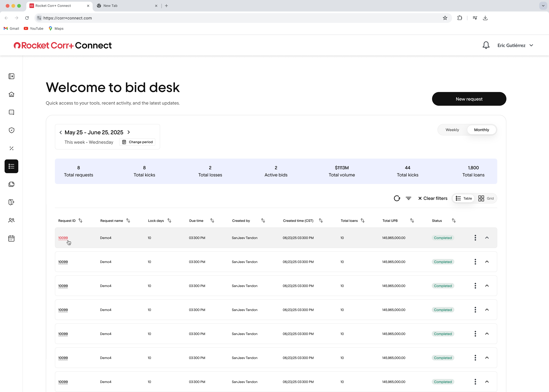Click the New request button
Image resolution: width=549 pixels, height=392 pixels.
pos(469,99)
